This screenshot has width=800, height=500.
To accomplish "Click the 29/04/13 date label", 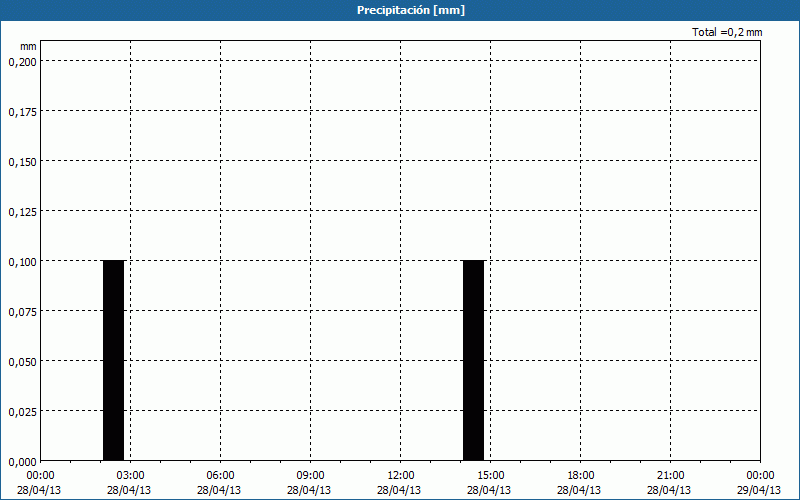I will (759, 490).
